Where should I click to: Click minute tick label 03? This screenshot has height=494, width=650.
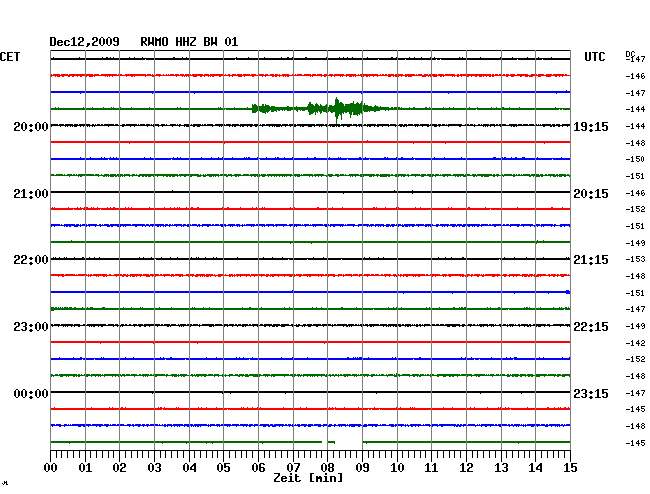coord(154,468)
